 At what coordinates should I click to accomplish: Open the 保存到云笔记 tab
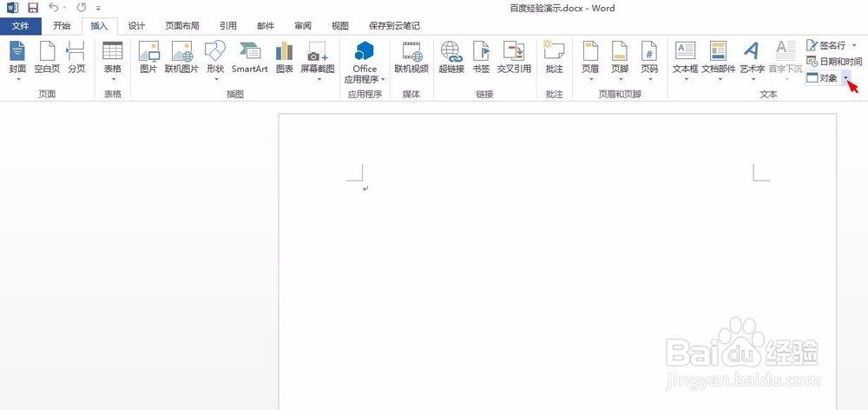click(x=394, y=25)
